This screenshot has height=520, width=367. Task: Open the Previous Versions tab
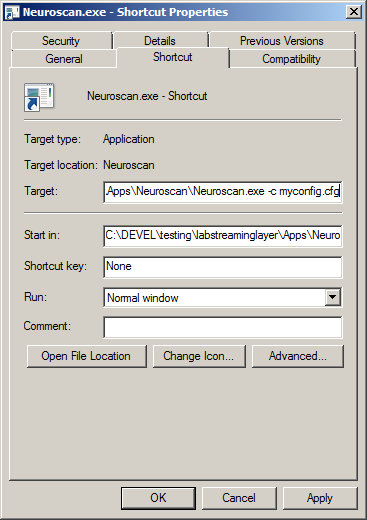[282, 41]
